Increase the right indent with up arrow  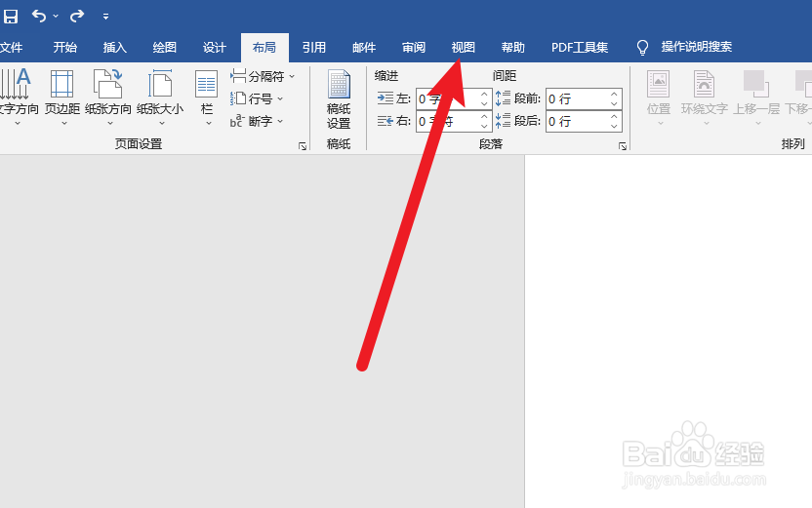[x=484, y=117]
